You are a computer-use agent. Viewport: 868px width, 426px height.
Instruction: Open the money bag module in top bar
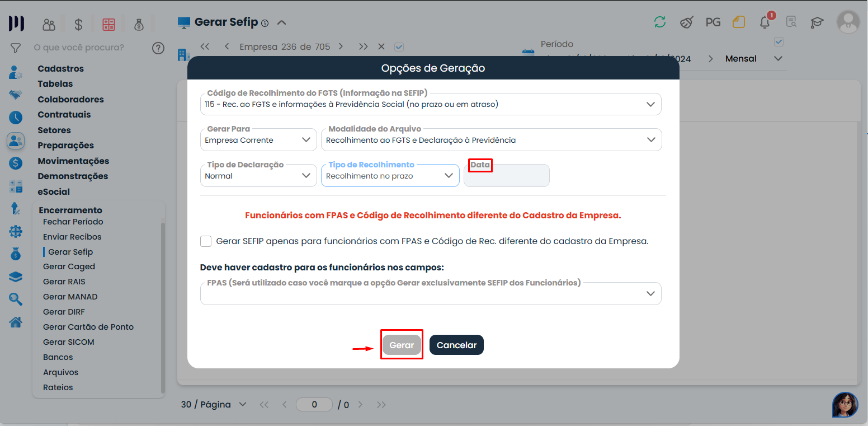tap(139, 25)
